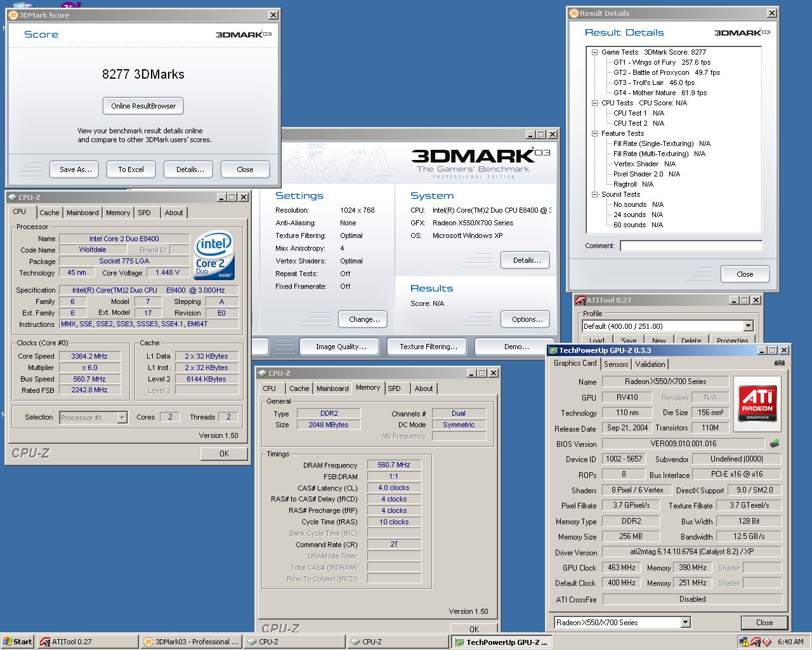Switch to TechPowerUp GPU-Z in the taskbar
The width and height of the screenshot is (812, 650).
(x=502, y=642)
